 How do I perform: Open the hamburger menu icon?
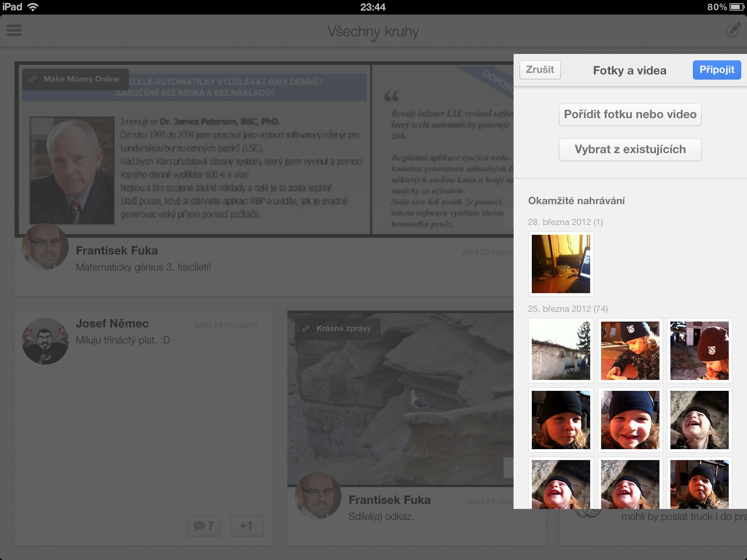point(14,30)
